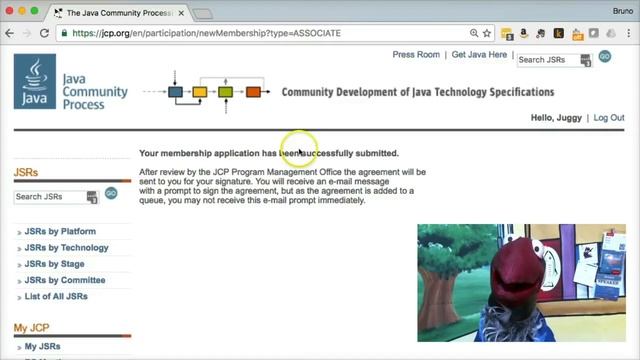
Task: Close the Java Community Process tab
Action: pos(181,13)
